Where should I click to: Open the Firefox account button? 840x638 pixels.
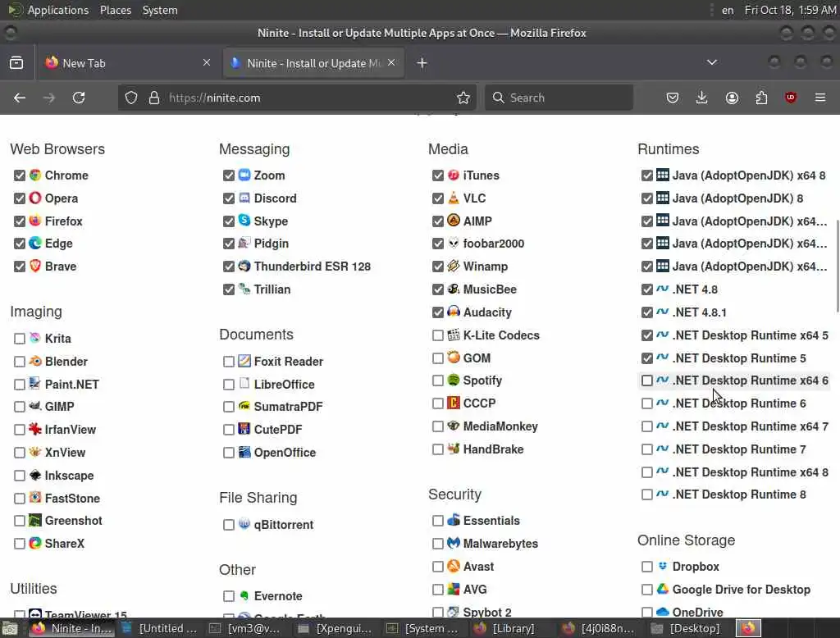pyautogui.click(x=732, y=98)
